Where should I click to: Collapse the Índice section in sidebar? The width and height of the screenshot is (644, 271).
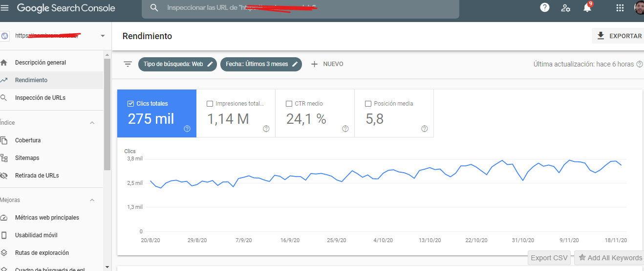(x=92, y=123)
